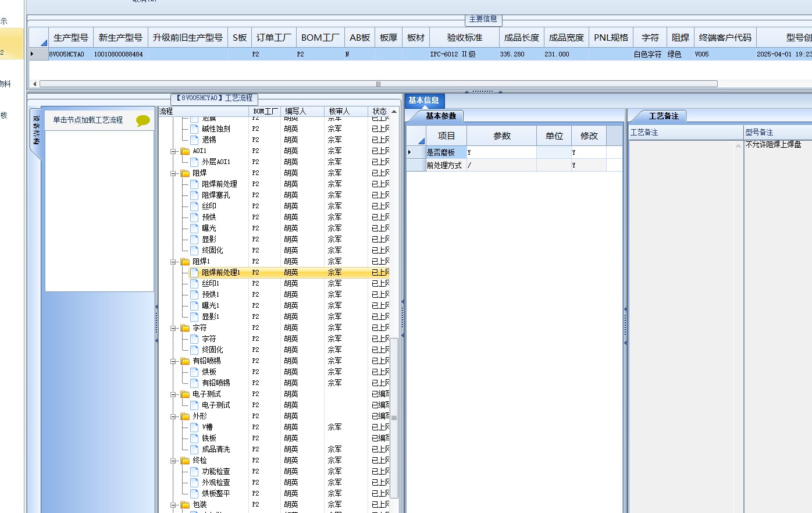812x513 pixels.
Task: Click the folder icon of 终检 node
Action: (x=185, y=460)
